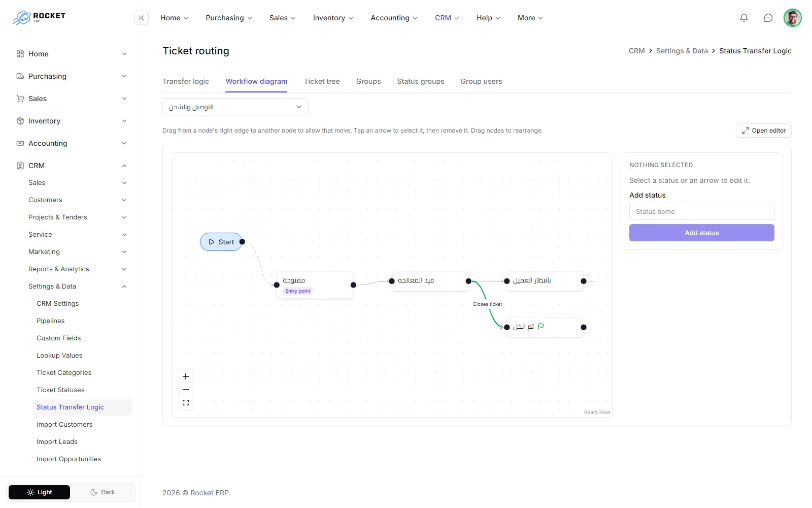This screenshot has width=812, height=508.
Task: Expand the Purchasing top menu
Action: (229, 18)
